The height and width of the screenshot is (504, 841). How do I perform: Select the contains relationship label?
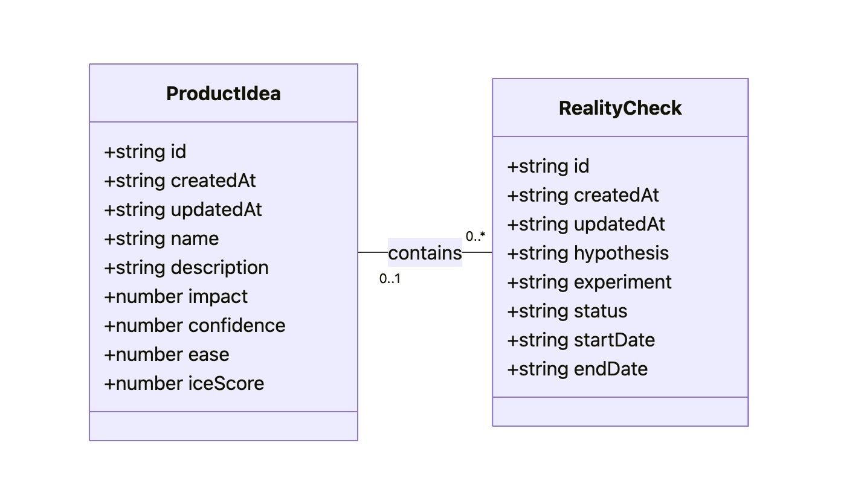coord(425,253)
